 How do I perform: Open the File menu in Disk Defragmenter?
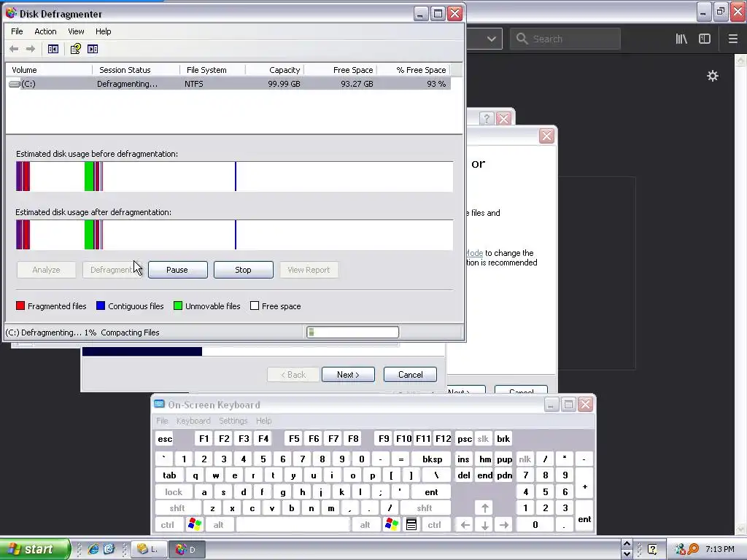(x=17, y=31)
